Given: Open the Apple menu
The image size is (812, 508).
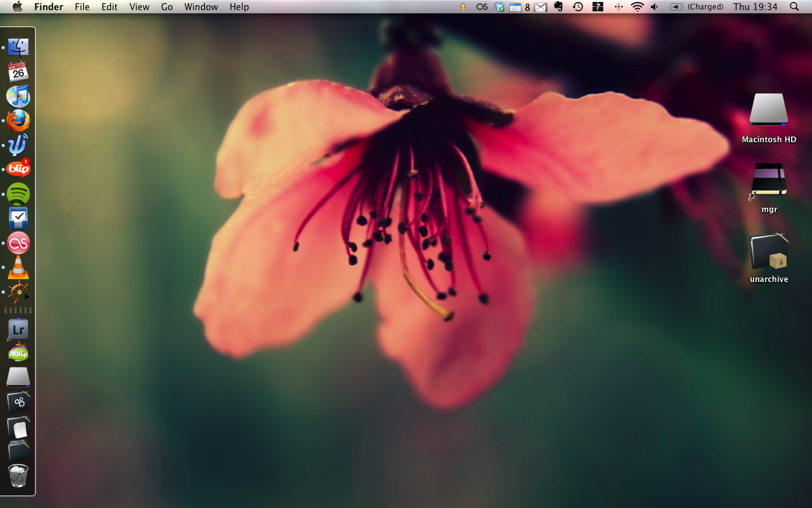Looking at the screenshot, I should pos(17,7).
